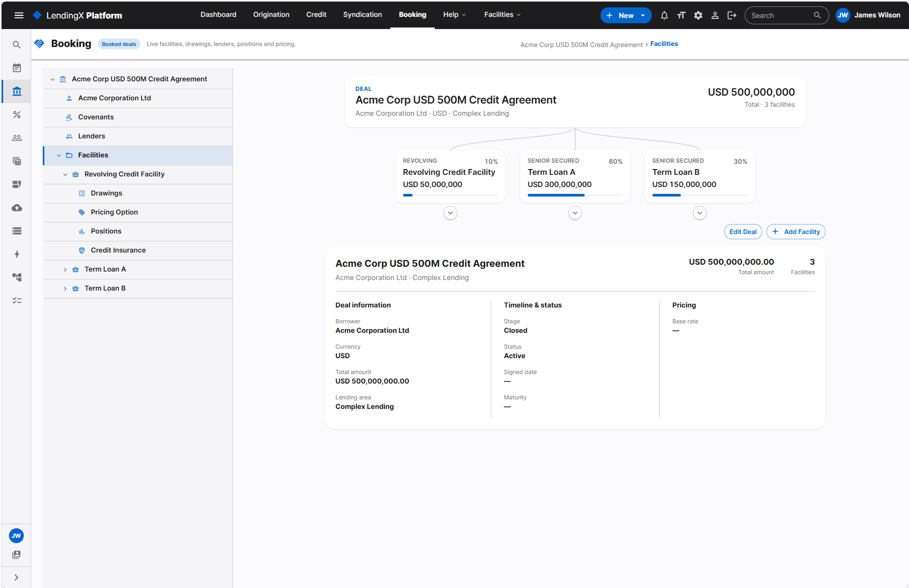The height and width of the screenshot is (588, 909).
Task: Click the dashboard edit icon in sidebar
Action: tap(17, 184)
